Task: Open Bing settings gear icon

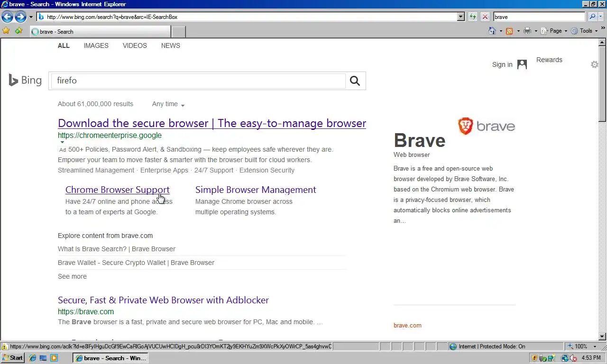Action: pyautogui.click(x=594, y=64)
